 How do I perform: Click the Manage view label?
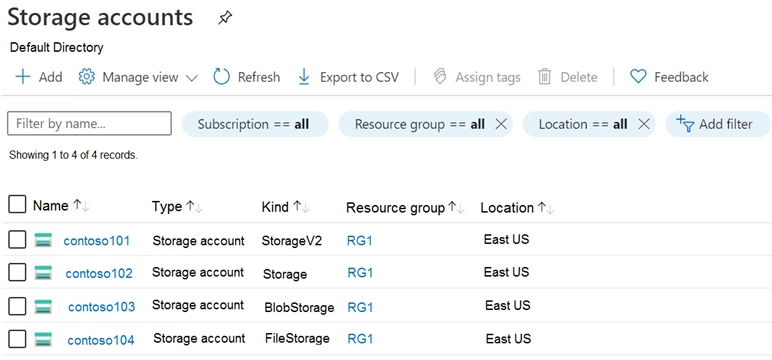click(x=140, y=77)
